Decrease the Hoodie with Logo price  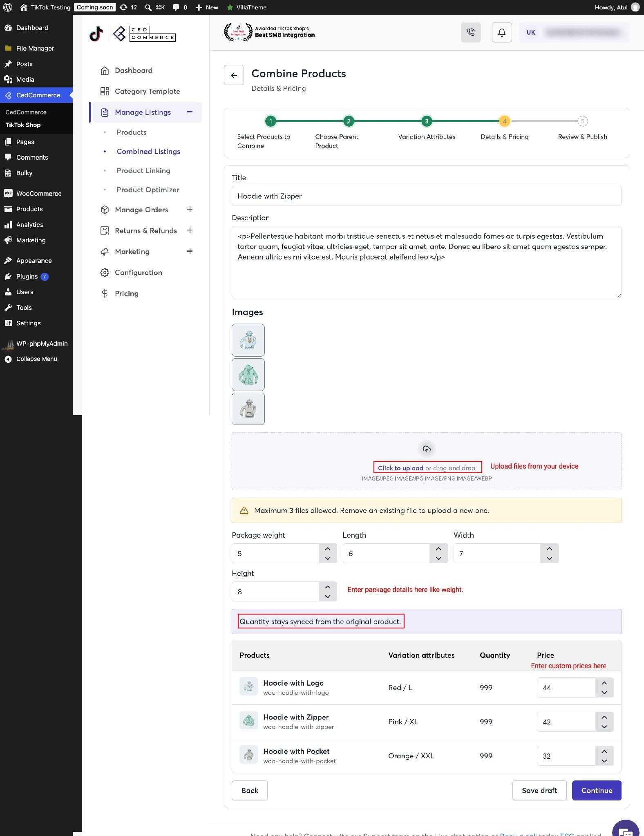click(604, 693)
